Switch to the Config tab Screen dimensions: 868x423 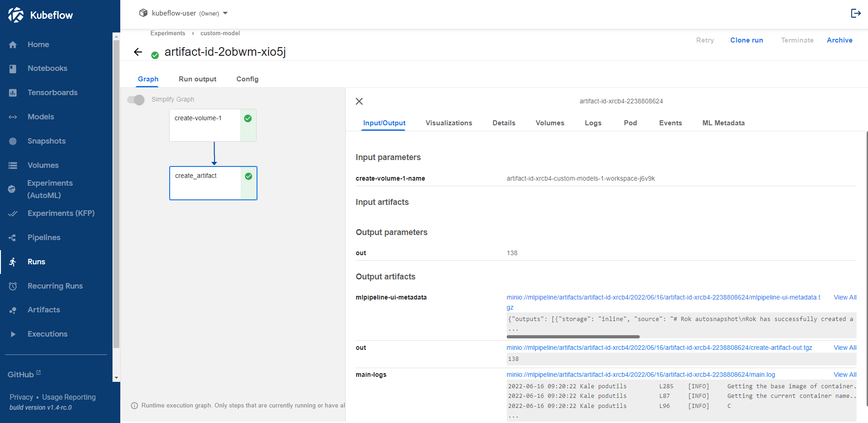pyautogui.click(x=247, y=79)
